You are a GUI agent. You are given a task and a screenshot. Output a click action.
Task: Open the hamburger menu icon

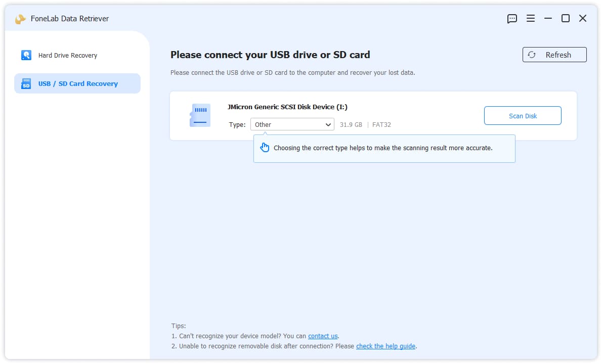(531, 18)
